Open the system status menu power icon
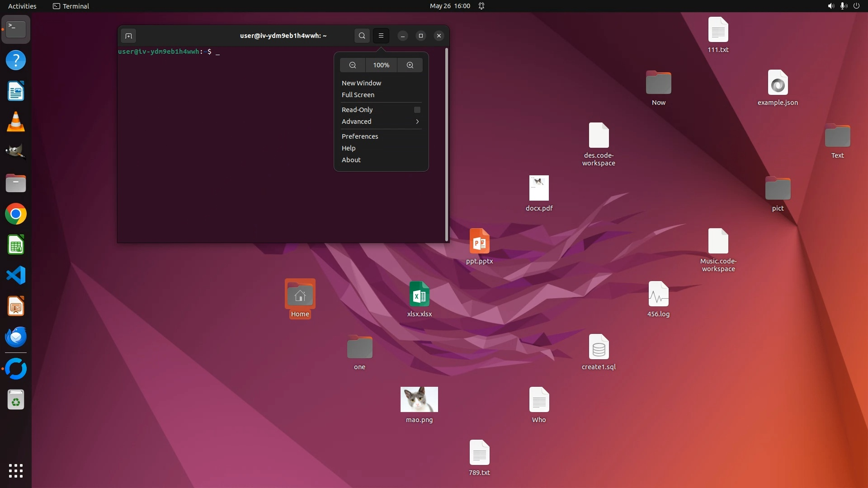Screen dimensions: 868x488 (856, 6)
